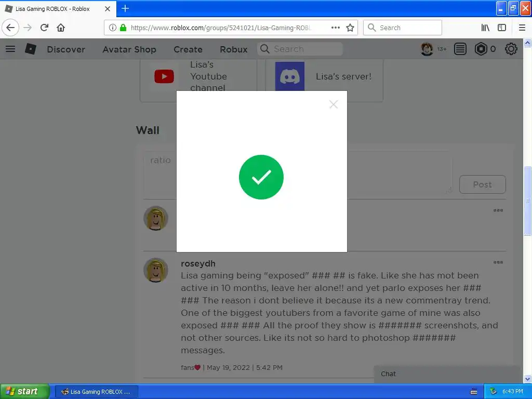Click the first wall post avatar
The height and width of the screenshot is (399, 532).
156,218
